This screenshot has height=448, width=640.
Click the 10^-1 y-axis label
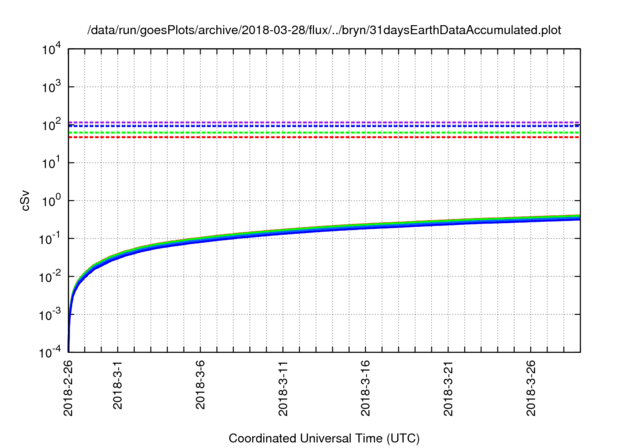[x=50, y=239]
